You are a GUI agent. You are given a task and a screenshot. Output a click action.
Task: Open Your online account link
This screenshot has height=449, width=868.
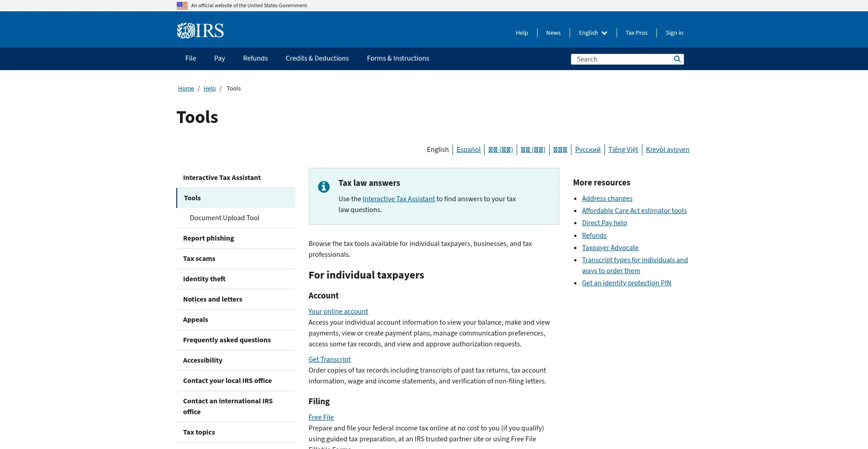pos(338,312)
